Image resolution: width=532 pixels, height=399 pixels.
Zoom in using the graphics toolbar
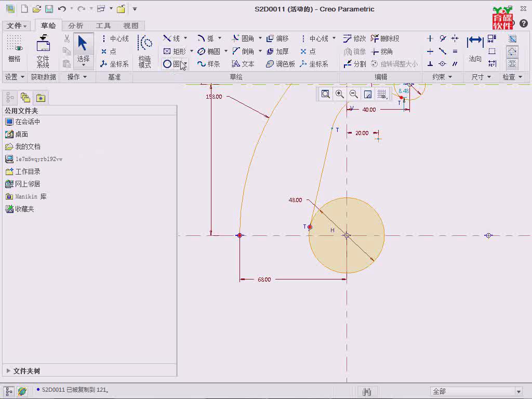point(340,94)
